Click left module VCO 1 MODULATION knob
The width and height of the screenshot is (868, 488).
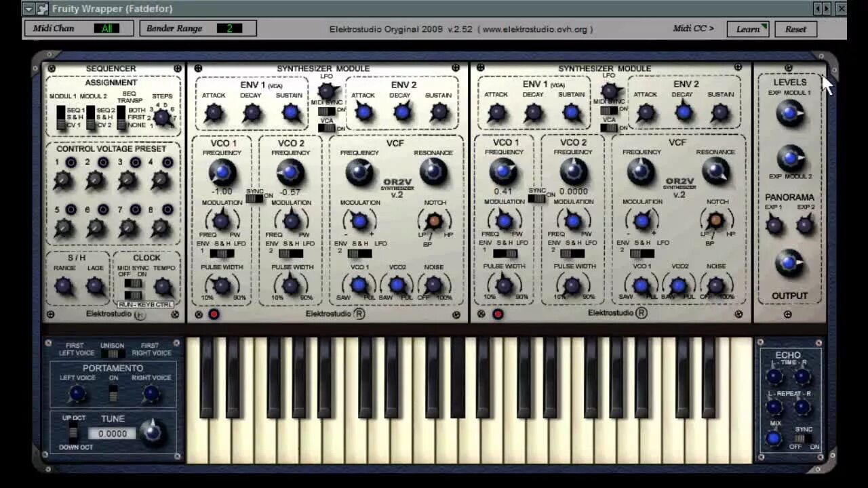tap(221, 221)
